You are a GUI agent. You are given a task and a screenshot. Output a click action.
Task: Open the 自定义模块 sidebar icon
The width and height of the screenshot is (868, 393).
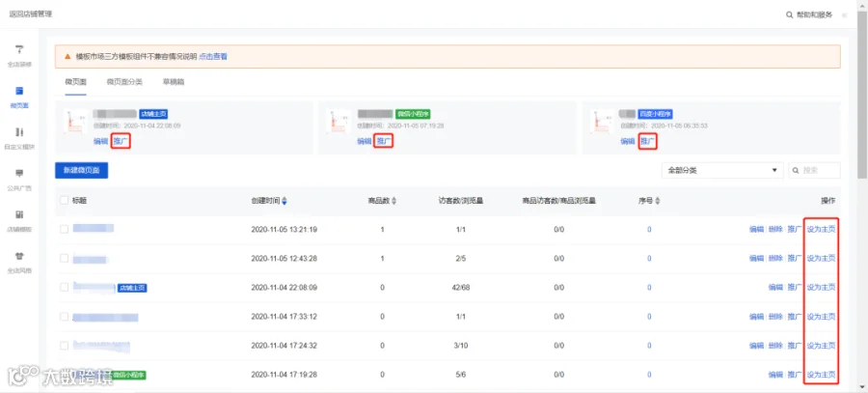click(19, 132)
